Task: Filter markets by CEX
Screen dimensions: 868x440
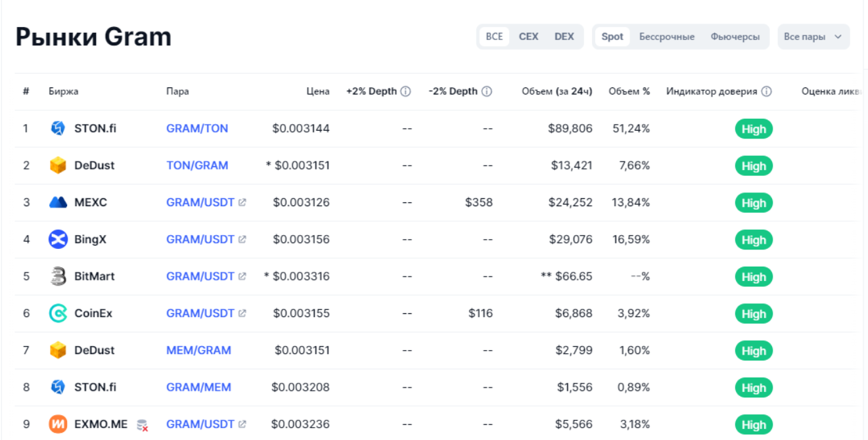Action: [528, 37]
